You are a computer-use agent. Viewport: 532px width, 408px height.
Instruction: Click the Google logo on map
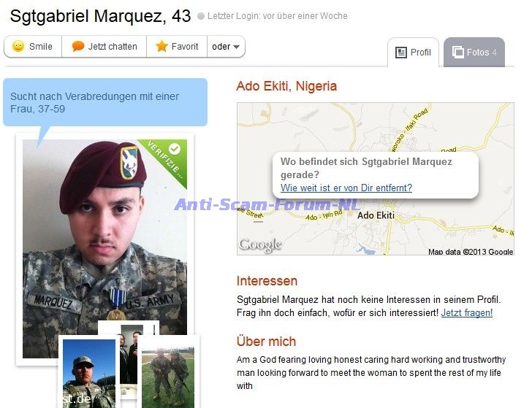tap(260, 245)
